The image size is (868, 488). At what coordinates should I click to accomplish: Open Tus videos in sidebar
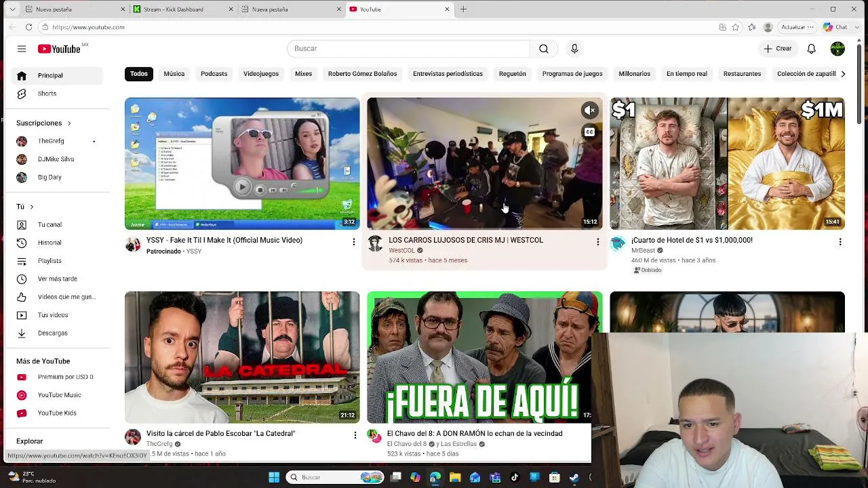53,315
